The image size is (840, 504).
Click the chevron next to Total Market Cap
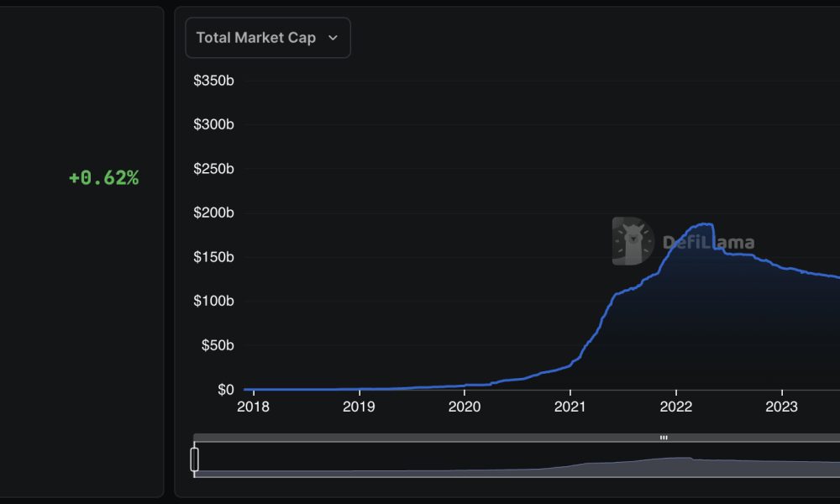point(333,38)
